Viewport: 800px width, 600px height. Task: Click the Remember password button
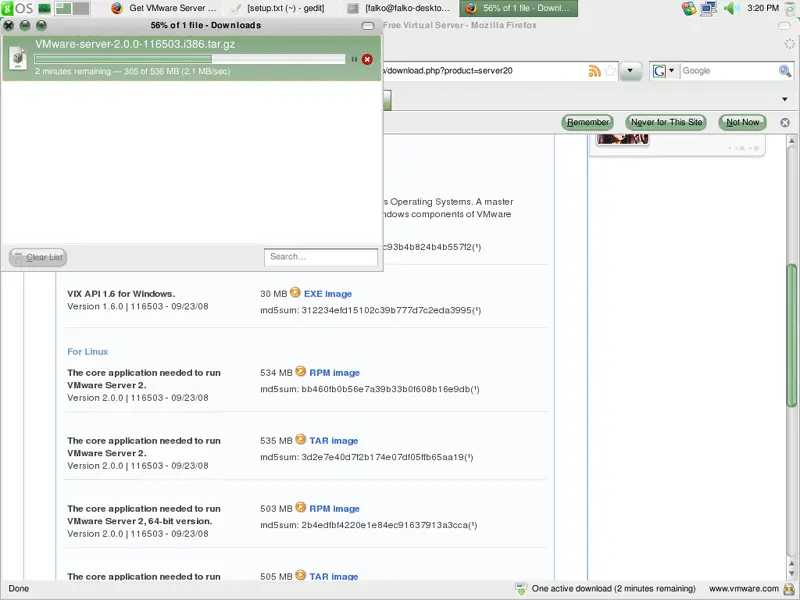[x=587, y=122]
